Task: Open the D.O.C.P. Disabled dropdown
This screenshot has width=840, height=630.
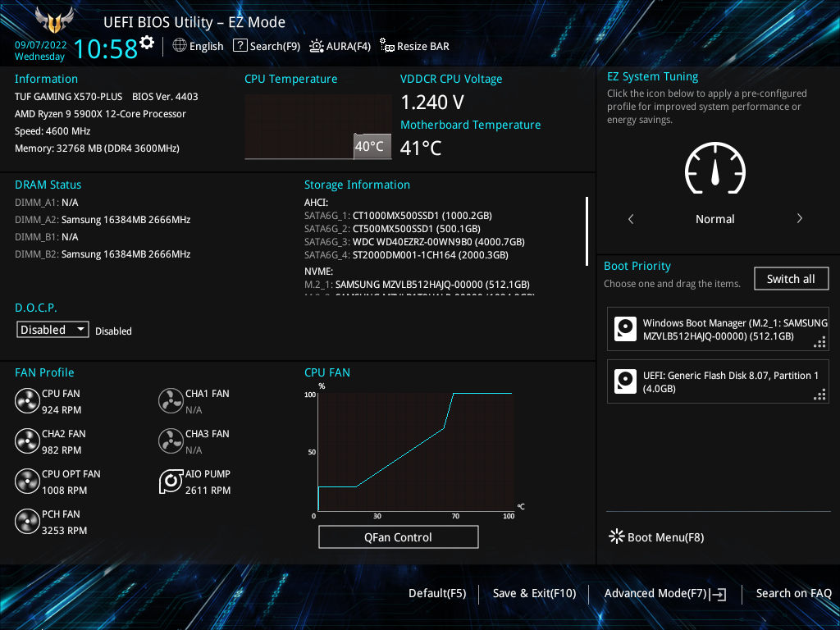Action: [x=52, y=330]
